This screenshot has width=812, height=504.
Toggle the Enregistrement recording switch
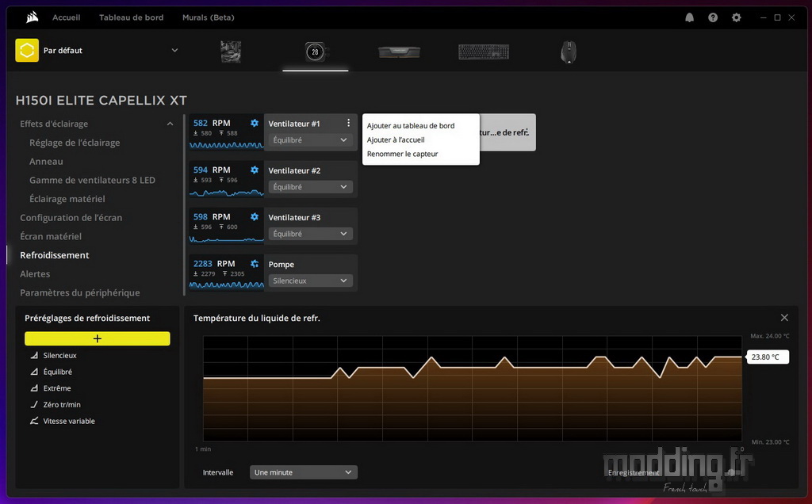[733, 472]
